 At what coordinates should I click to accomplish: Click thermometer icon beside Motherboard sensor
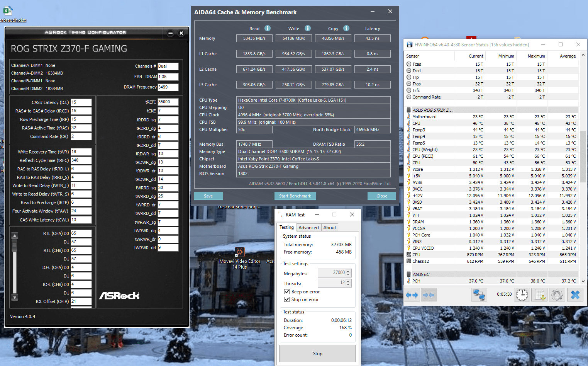click(x=409, y=117)
